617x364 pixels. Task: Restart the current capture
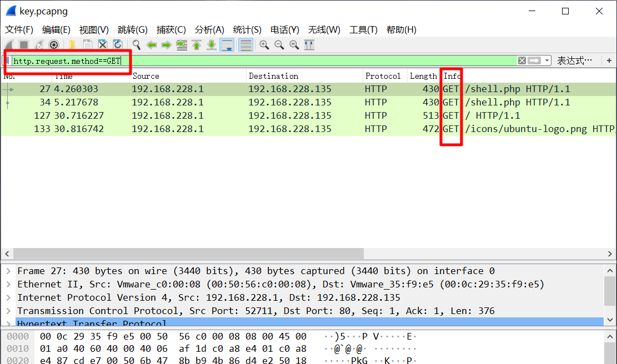[x=38, y=45]
